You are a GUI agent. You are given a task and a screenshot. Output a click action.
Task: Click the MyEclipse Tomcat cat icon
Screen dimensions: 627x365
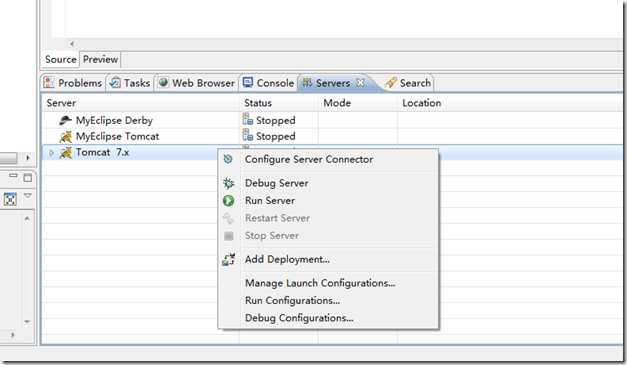[x=66, y=136]
